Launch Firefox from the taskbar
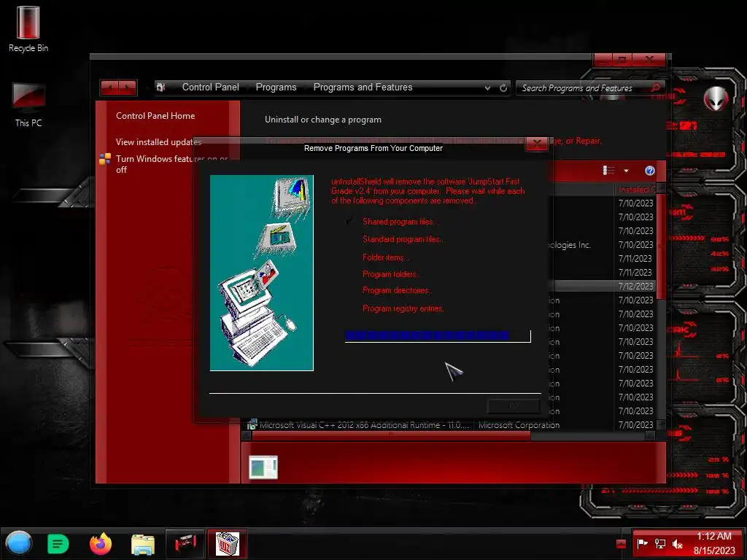Image resolution: width=747 pixels, height=560 pixels. pyautogui.click(x=100, y=543)
